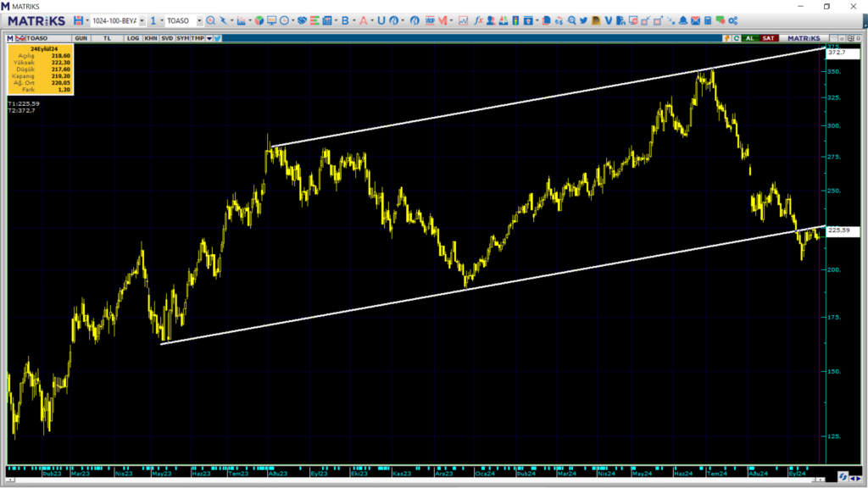
Task: Click the orange lightning icon in chart header
Action: pos(726,38)
